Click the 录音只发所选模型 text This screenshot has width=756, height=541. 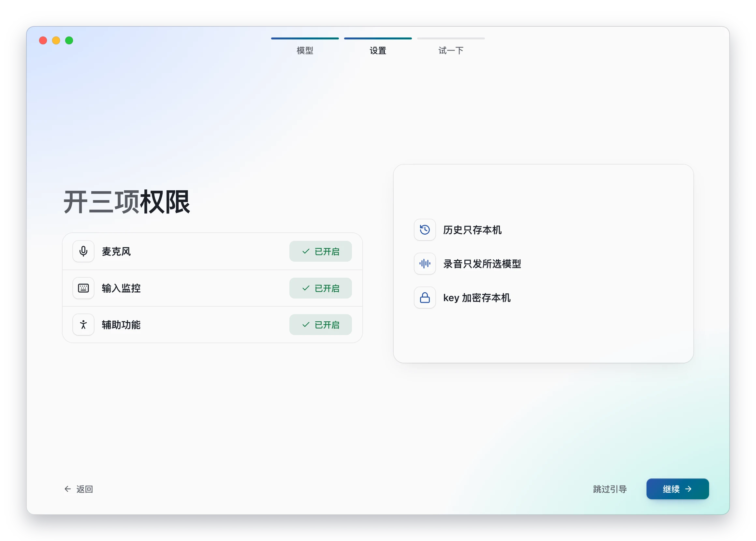pyautogui.click(x=482, y=264)
